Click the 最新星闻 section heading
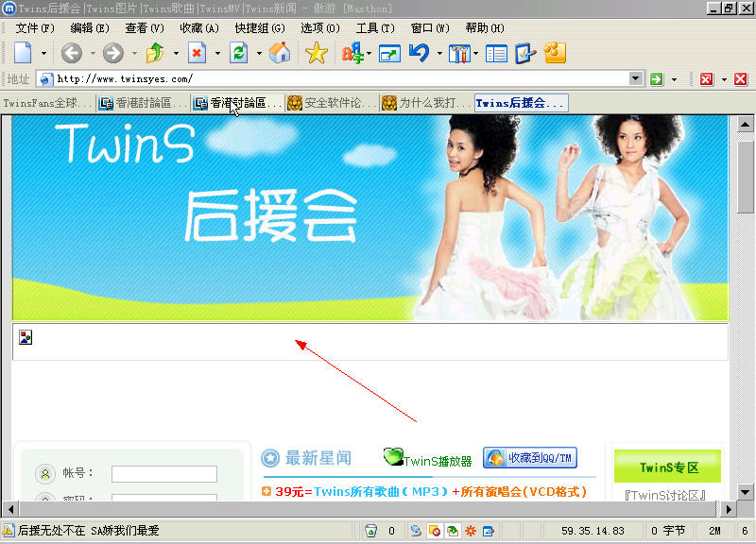756x544 pixels. pos(318,458)
